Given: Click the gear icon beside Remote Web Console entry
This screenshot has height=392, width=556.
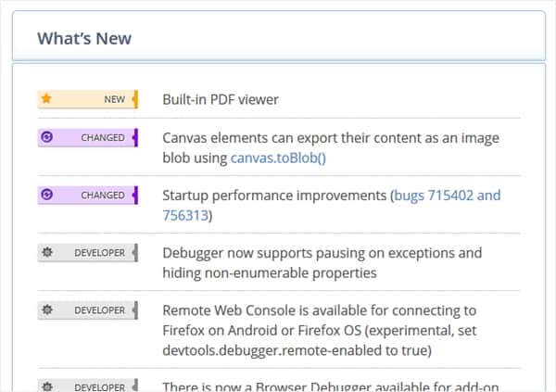Looking at the screenshot, I should pos(47,310).
